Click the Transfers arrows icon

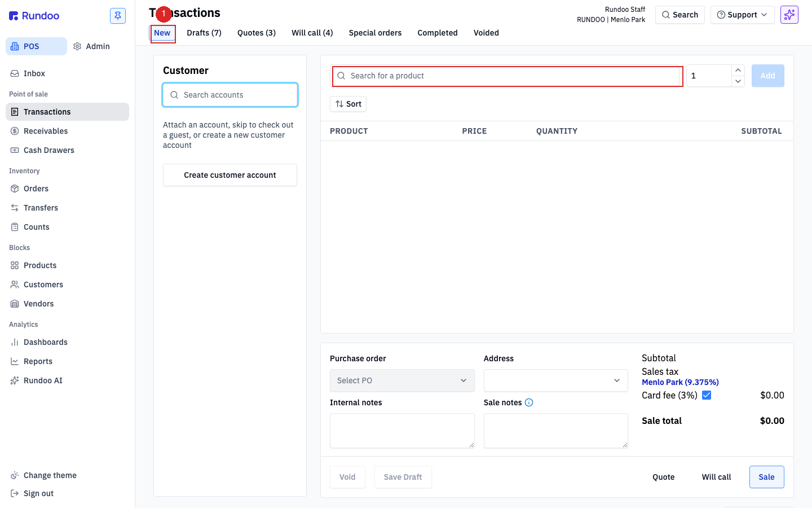point(15,208)
